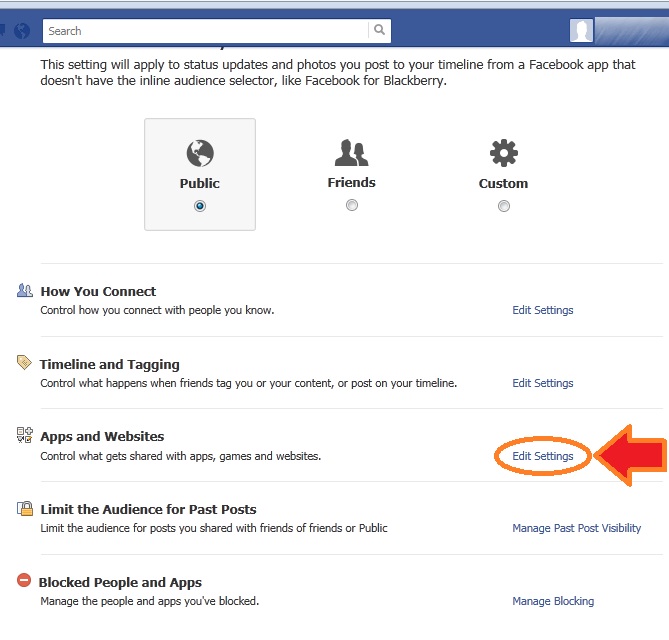The width and height of the screenshot is (669, 640).
Task: Click the Custom label text
Action: click(x=503, y=183)
